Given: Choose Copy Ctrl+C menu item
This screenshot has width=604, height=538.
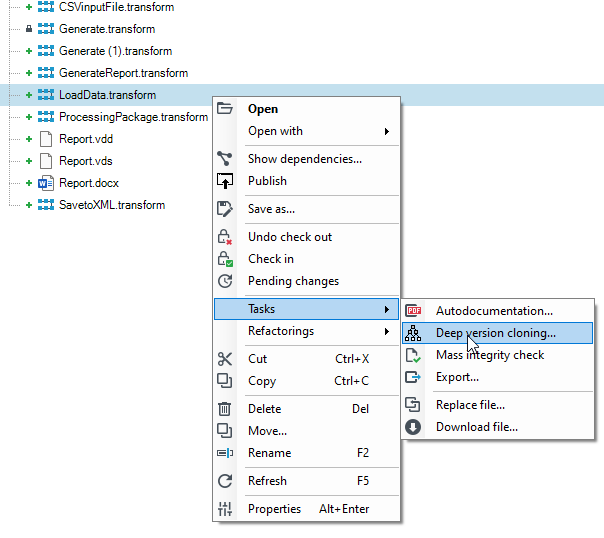Looking at the screenshot, I should pos(307,381).
